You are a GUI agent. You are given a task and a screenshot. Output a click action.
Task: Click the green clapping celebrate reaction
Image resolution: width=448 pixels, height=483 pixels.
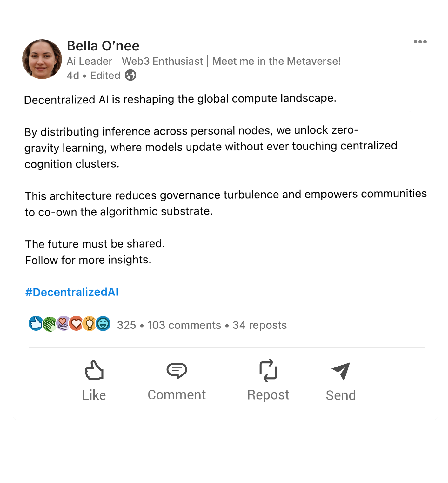49,324
